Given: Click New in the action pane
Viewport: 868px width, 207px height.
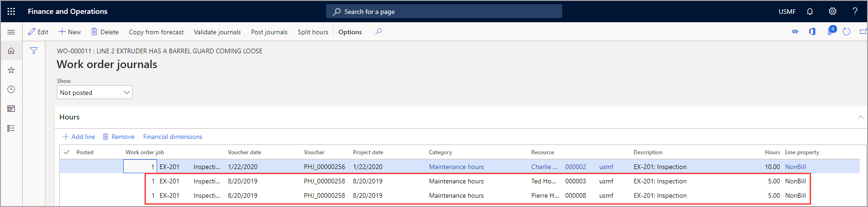Looking at the screenshot, I should [x=69, y=32].
